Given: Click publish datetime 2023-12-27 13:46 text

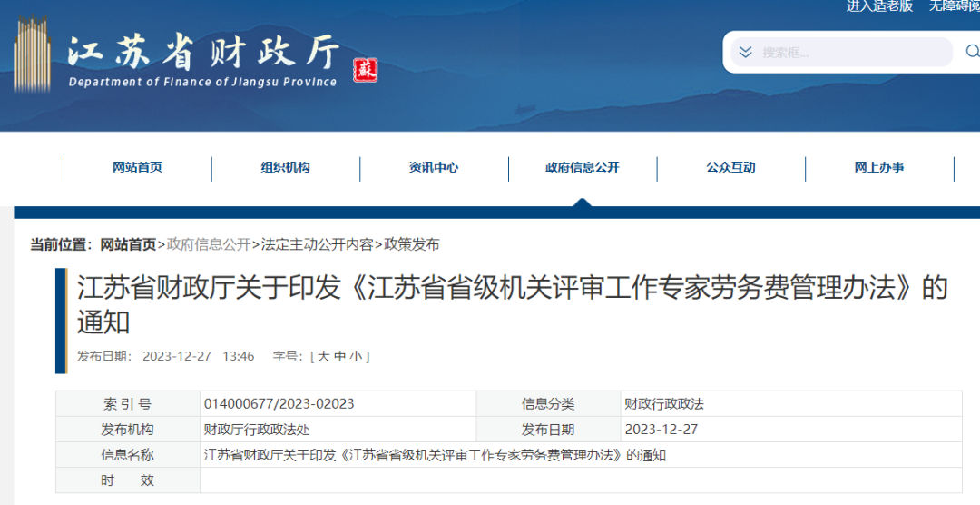Looking at the screenshot, I should click(x=198, y=357).
